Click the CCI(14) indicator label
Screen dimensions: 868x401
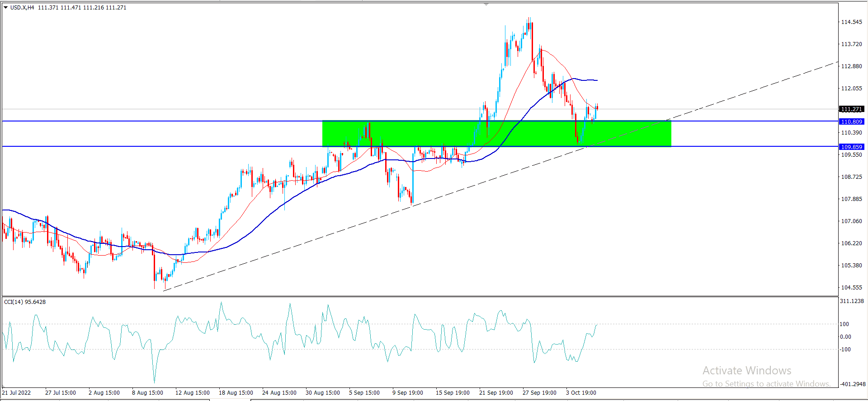[25, 302]
